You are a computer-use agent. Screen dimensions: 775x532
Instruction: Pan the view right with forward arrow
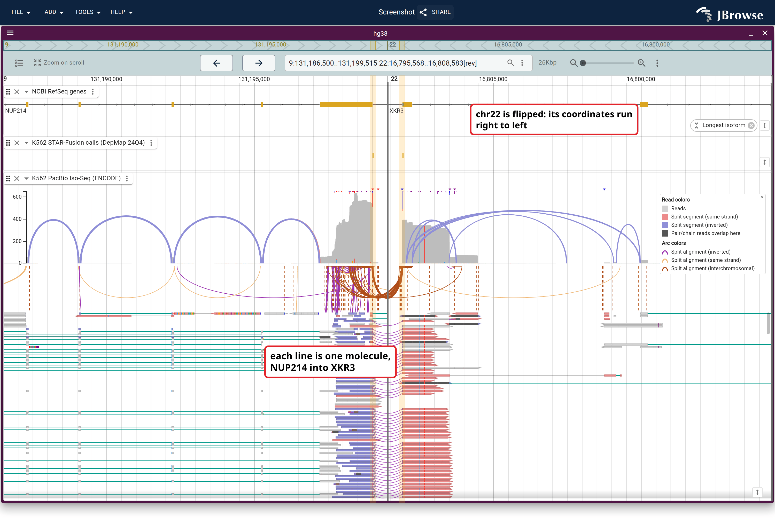pyautogui.click(x=259, y=63)
